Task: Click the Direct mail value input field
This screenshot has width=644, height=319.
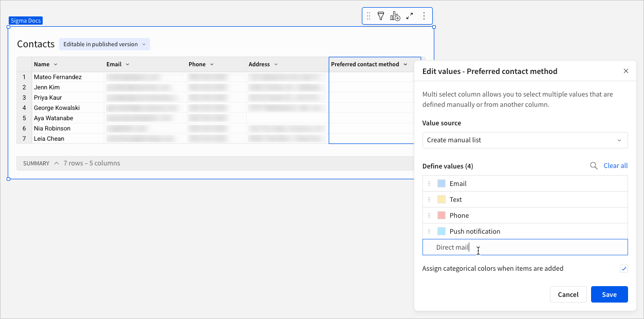Action: point(525,247)
